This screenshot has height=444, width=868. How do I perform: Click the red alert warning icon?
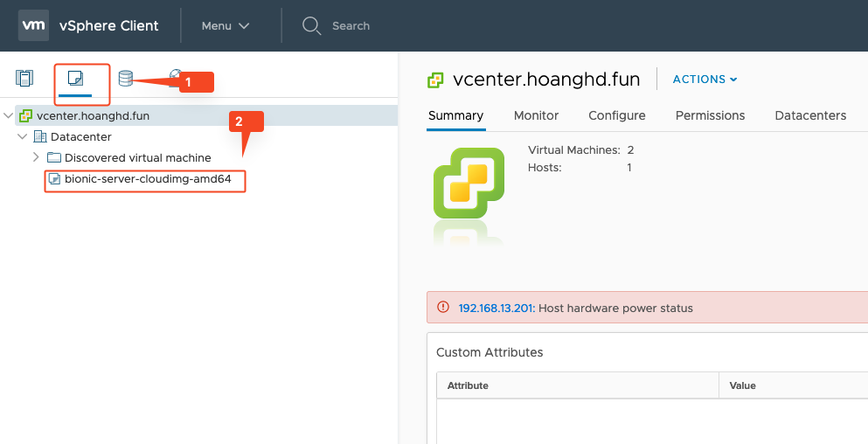pos(443,307)
